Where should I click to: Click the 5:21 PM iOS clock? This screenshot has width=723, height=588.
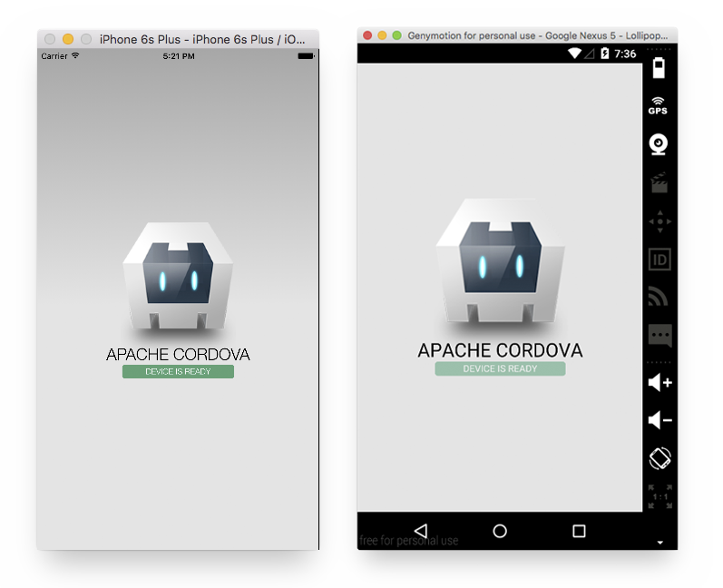tap(179, 56)
